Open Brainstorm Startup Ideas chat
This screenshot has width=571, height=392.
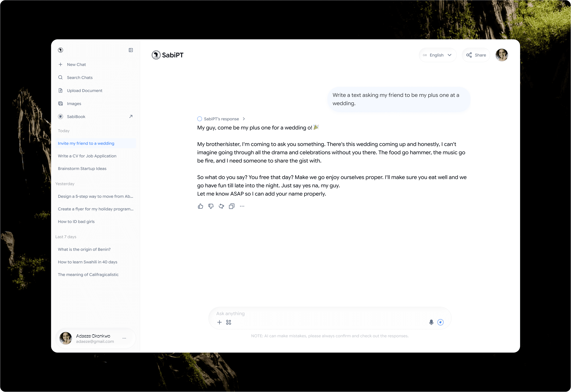click(82, 169)
